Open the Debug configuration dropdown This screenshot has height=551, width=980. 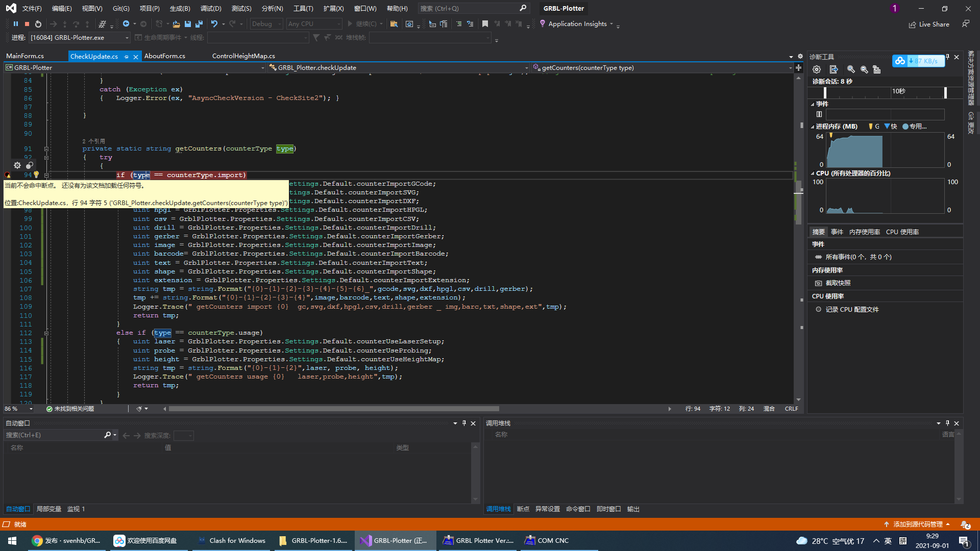[x=266, y=24]
